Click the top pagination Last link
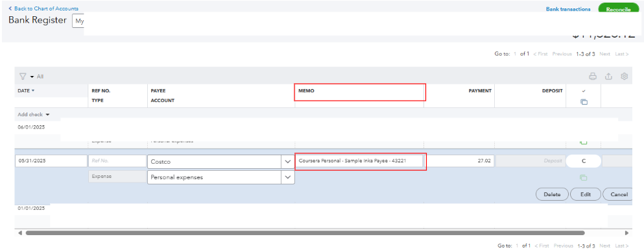 pos(622,55)
